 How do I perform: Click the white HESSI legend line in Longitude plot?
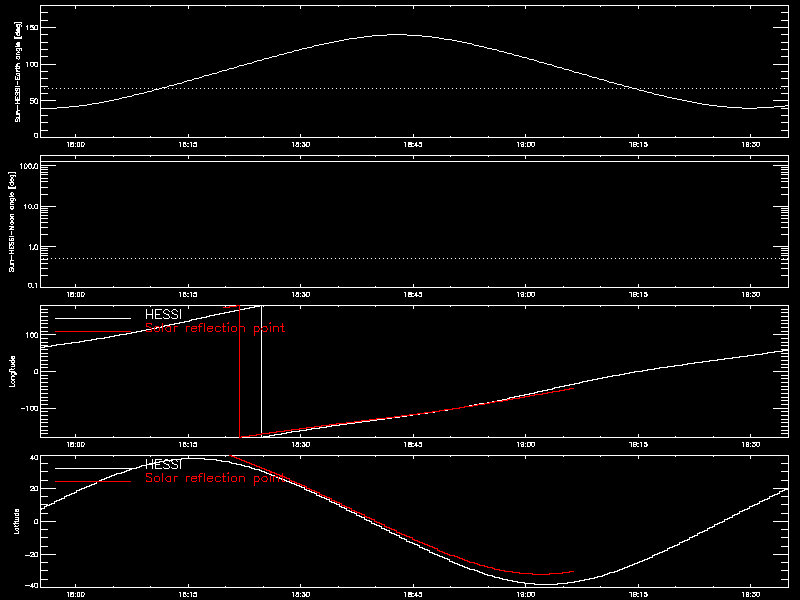[93, 318]
